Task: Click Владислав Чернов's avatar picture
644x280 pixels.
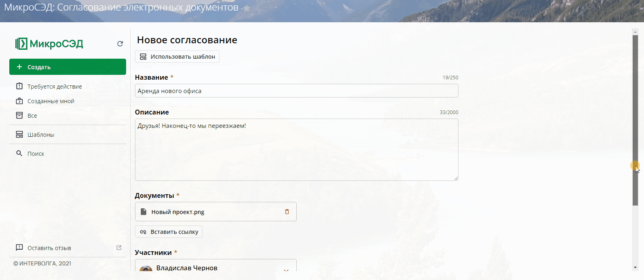Action: coord(146,269)
